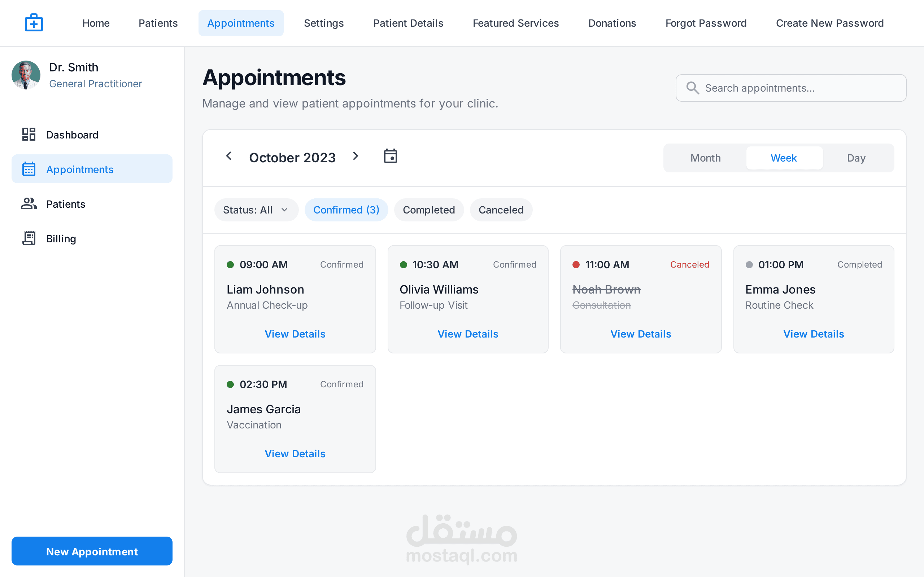Select the Month view in the view switcher

705,158
